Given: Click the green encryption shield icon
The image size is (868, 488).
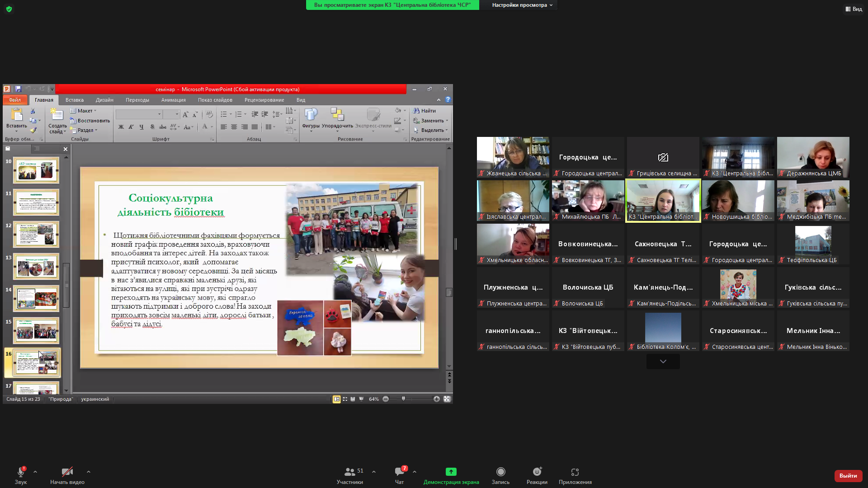Looking at the screenshot, I should pos(9,9).
